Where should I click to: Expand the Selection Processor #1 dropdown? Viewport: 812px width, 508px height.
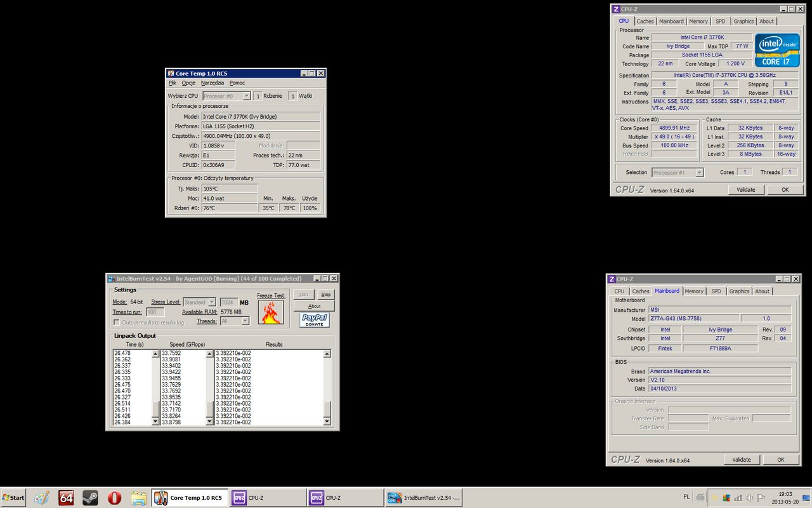point(699,173)
